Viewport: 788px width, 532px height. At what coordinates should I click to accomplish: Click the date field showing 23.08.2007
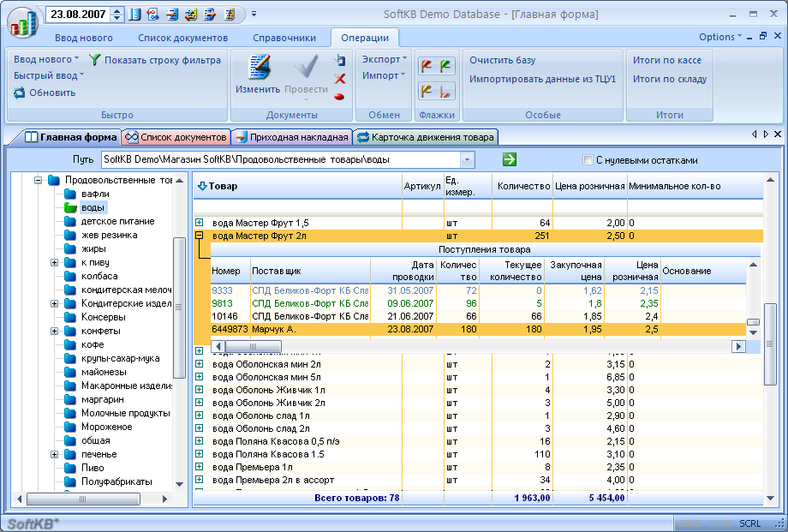tap(78, 14)
